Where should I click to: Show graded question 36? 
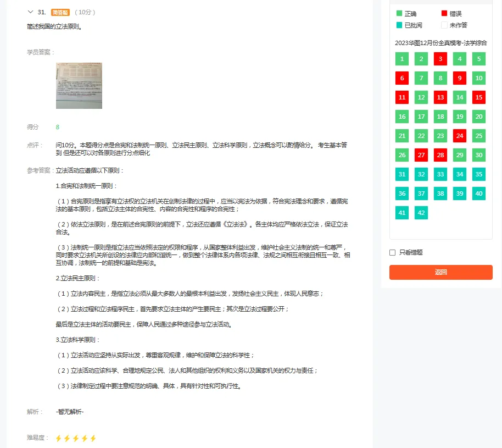[402, 193]
